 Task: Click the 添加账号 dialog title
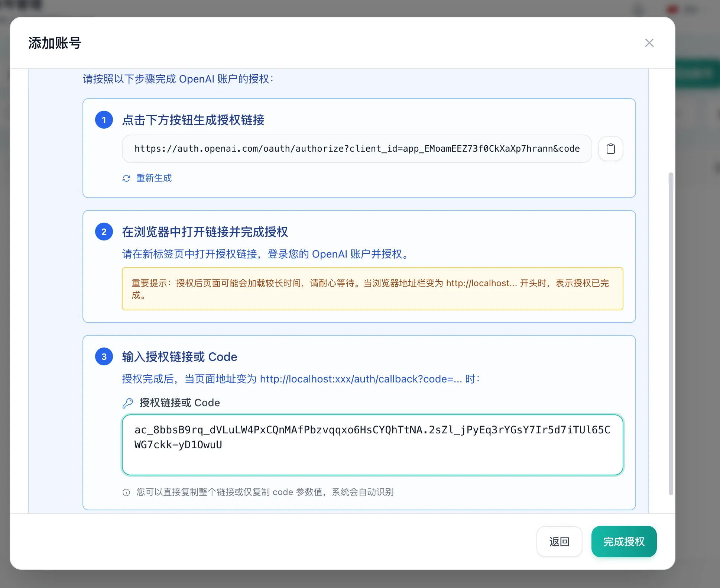55,43
